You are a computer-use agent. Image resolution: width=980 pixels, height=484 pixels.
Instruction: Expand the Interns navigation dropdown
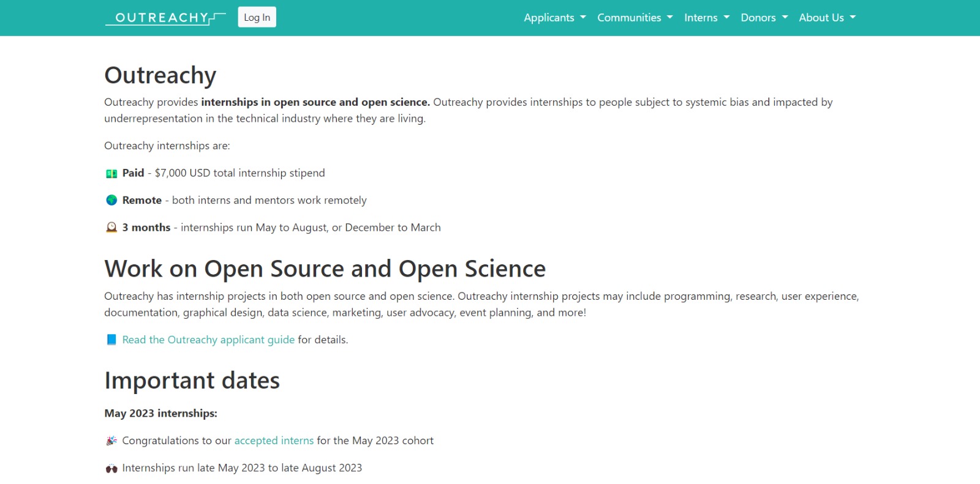point(706,18)
